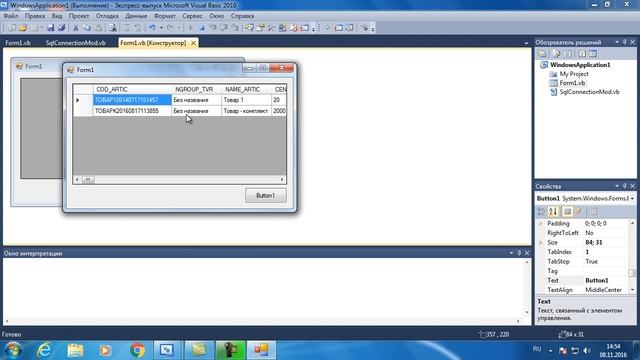Click the Categorized view icon in Properties
The width and height of the screenshot is (640, 360).
click(x=541, y=211)
